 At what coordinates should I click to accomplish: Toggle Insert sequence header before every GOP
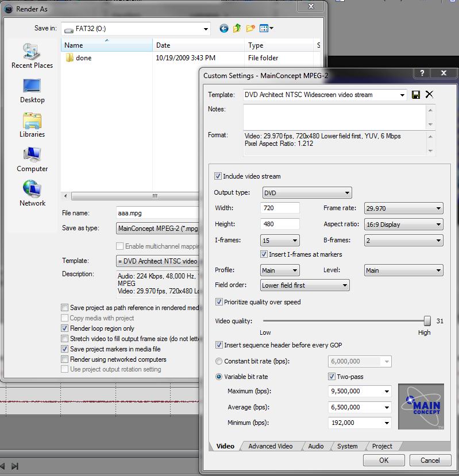(219, 345)
